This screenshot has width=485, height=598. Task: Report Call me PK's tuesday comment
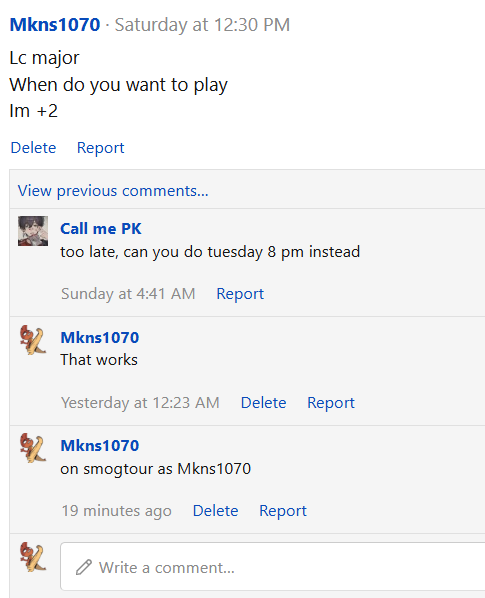click(x=240, y=294)
